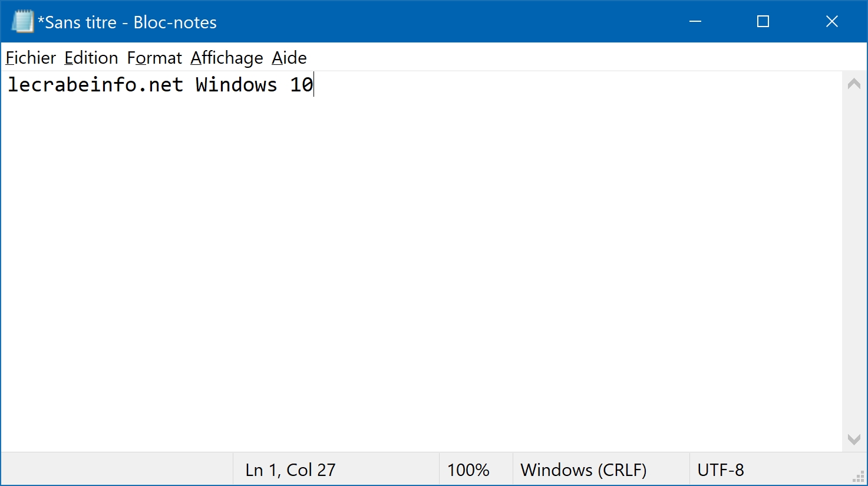Open the Format menu

(154, 58)
